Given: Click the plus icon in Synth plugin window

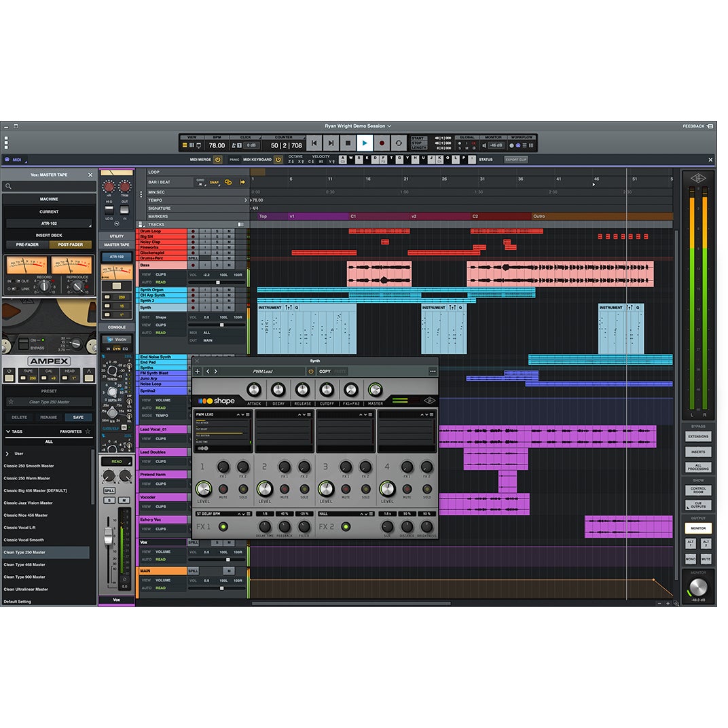Looking at the screenshot, I should click(198, 371).
